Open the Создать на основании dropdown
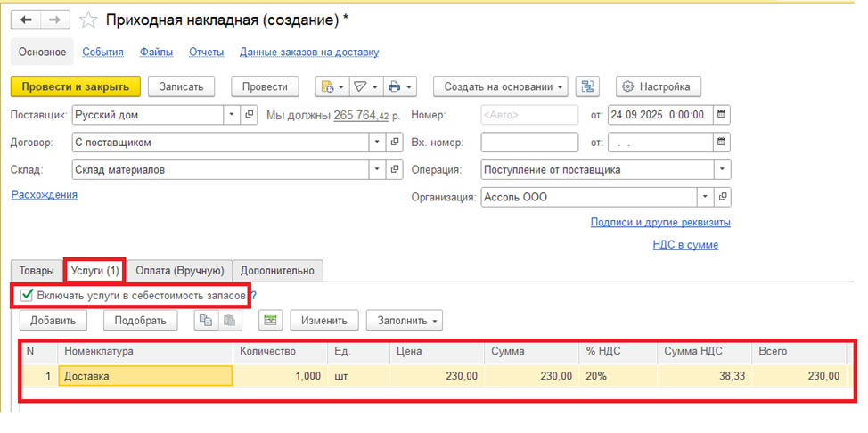Viewport: 868px width, 433px height. point(501,87)
